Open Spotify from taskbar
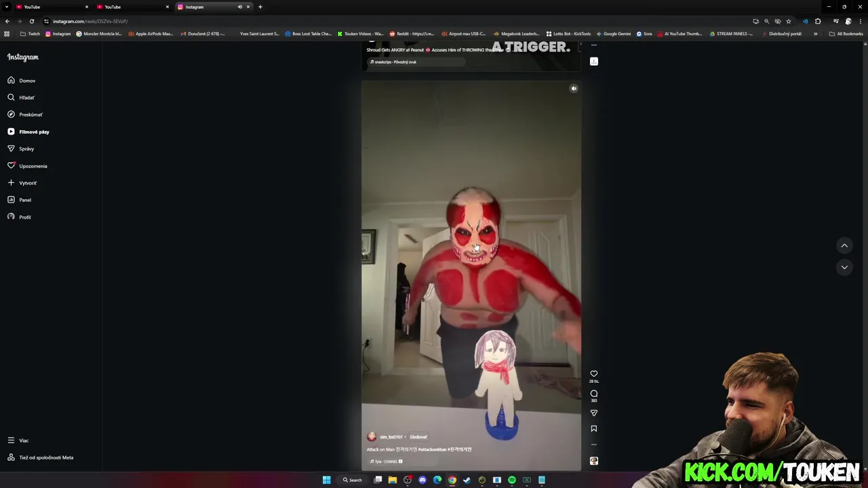 [x=512, y=480]
